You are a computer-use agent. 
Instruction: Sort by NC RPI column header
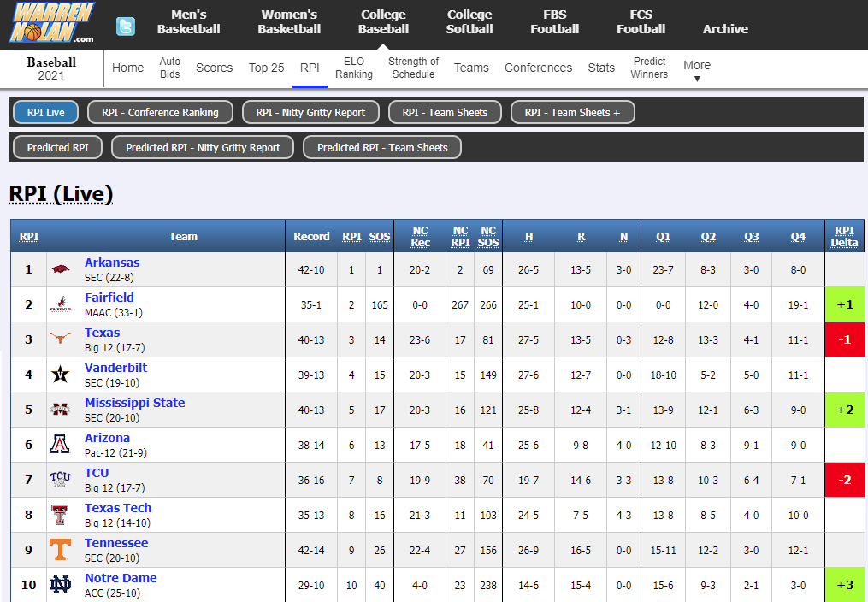tap(461, 236)
